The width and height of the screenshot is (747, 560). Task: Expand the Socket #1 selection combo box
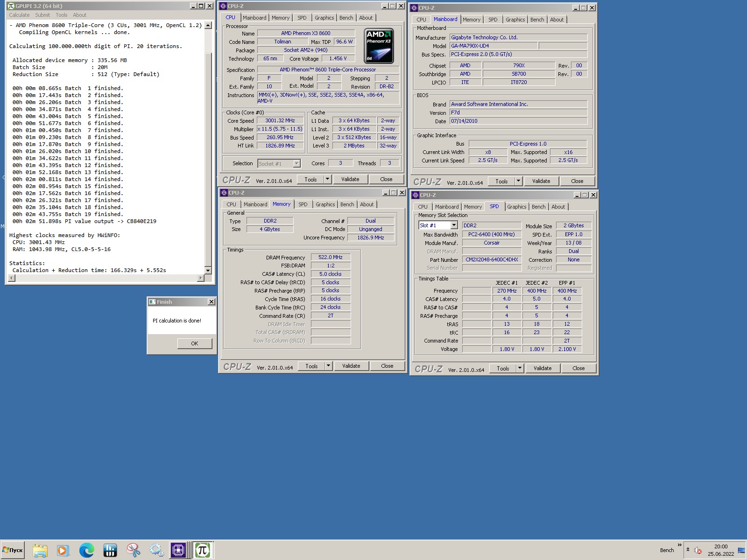click(296, 163)
